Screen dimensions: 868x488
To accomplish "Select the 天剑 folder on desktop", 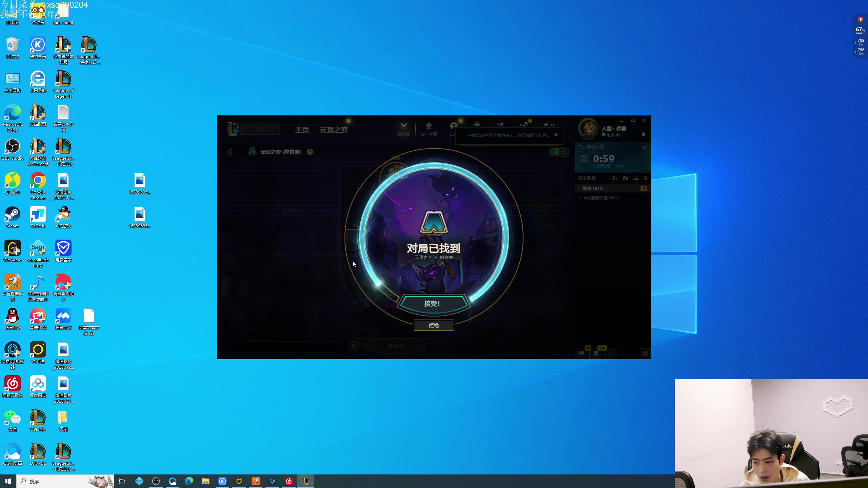I will [x=63, y=421].
